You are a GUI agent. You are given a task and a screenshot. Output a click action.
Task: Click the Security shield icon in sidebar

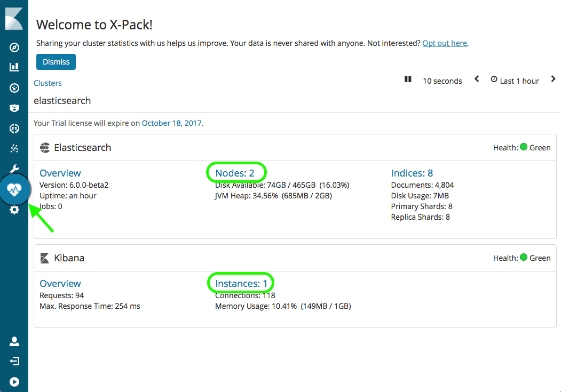pyautogui.click(x=14, y=108)
